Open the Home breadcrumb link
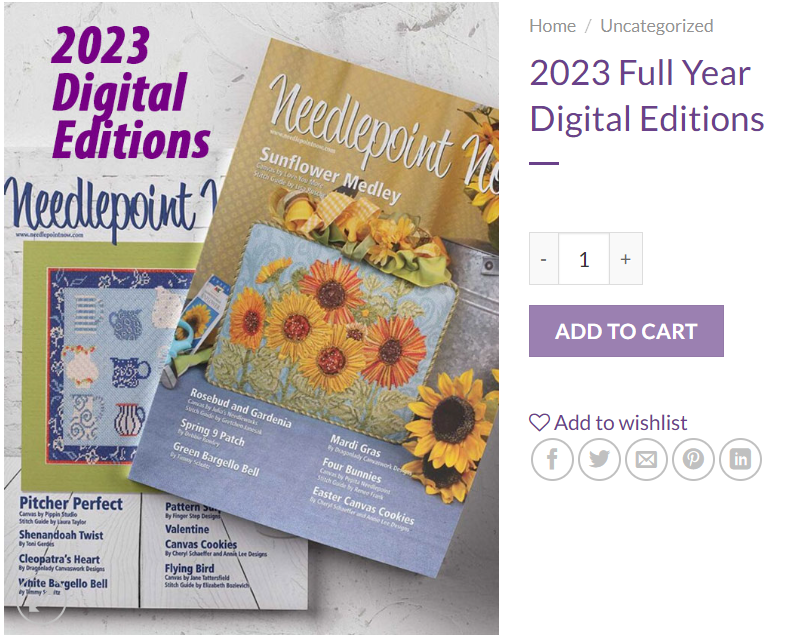The width and height of the screenshot is (787, 643). coord(553,26)
